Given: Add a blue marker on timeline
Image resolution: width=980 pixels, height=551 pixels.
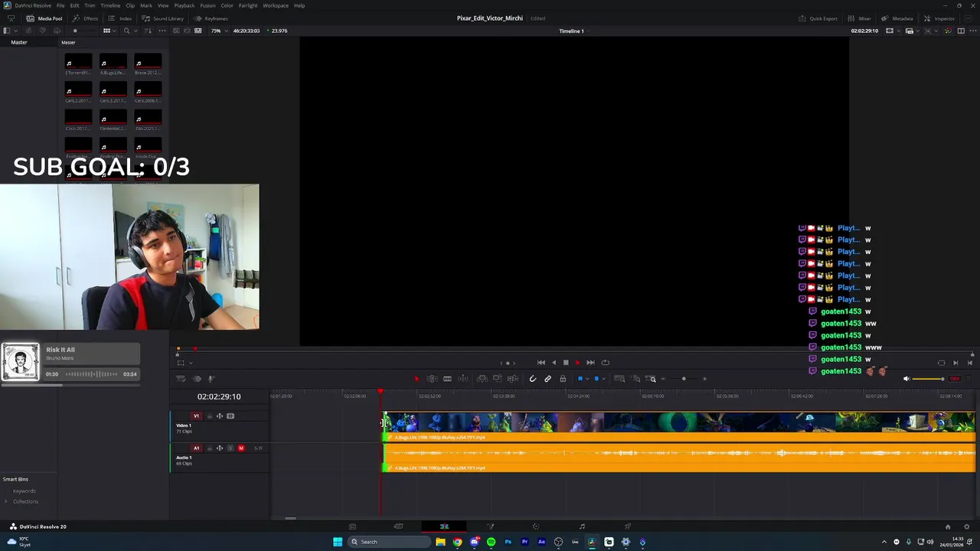Looking at the screenshot, I should pos(596,379).
